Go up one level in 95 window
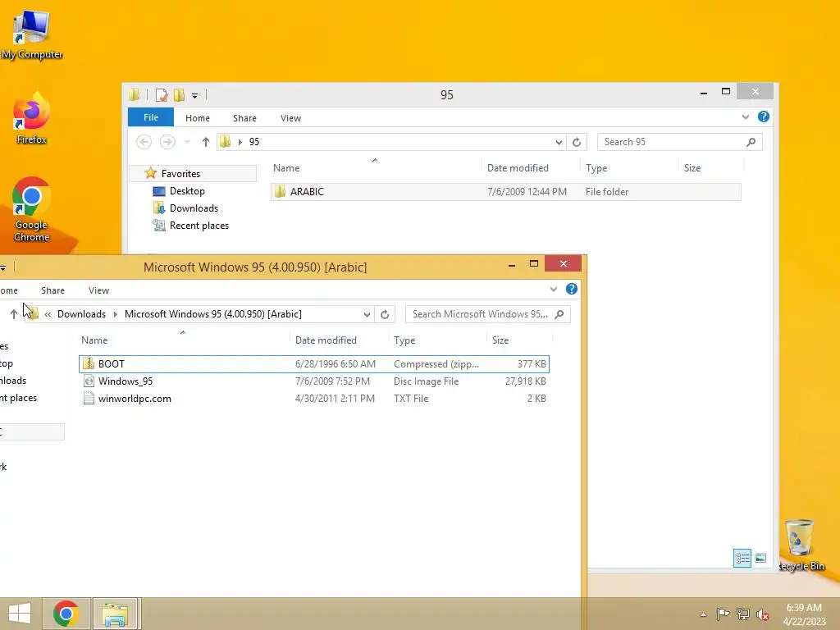This screenshot has height=630, width=840. click(x=205, y=142)
